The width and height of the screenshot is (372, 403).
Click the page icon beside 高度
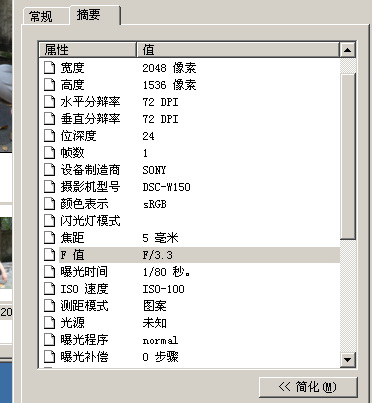point(49,85)
